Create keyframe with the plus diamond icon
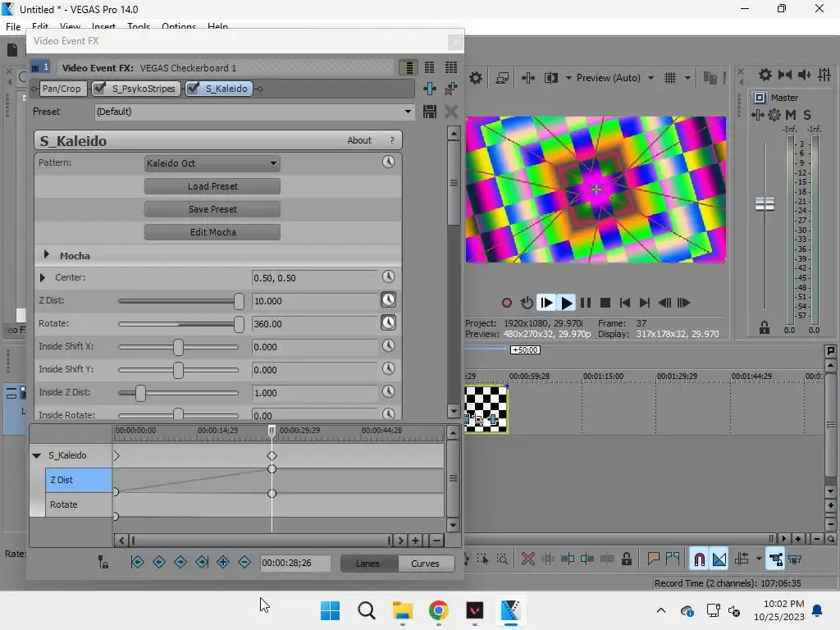840x630 pixels. (x=223, y=562)
